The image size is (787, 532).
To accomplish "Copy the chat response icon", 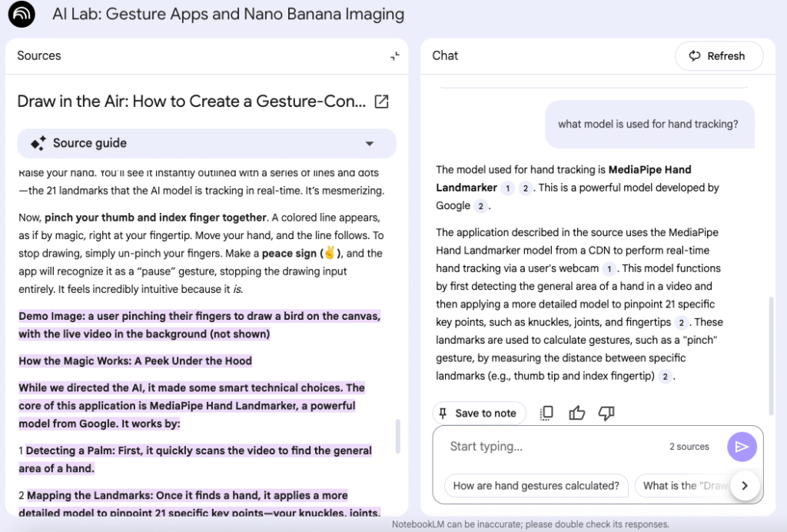I will pos(546,413).
